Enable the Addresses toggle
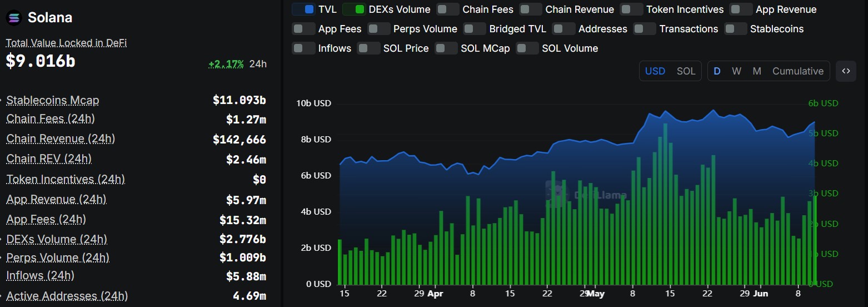 click(563, 29)
